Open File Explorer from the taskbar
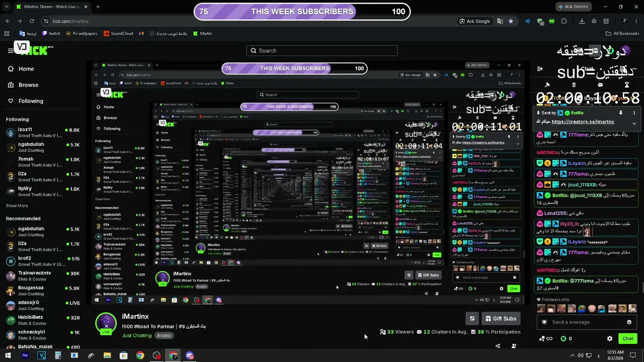Viewport: 644px width, 362px height. pos(107,355)
